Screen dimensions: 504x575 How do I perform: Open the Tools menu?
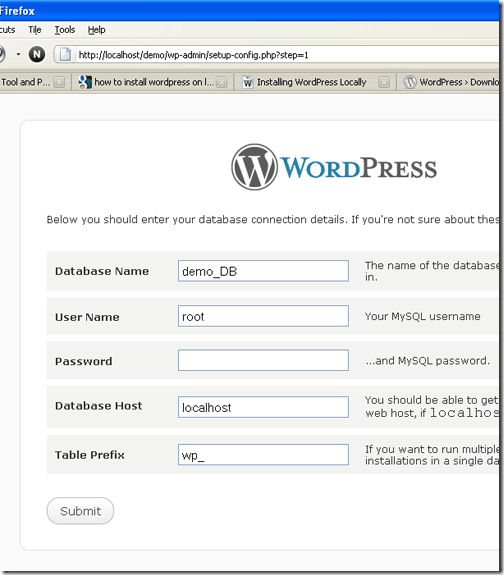pos(65,30)
